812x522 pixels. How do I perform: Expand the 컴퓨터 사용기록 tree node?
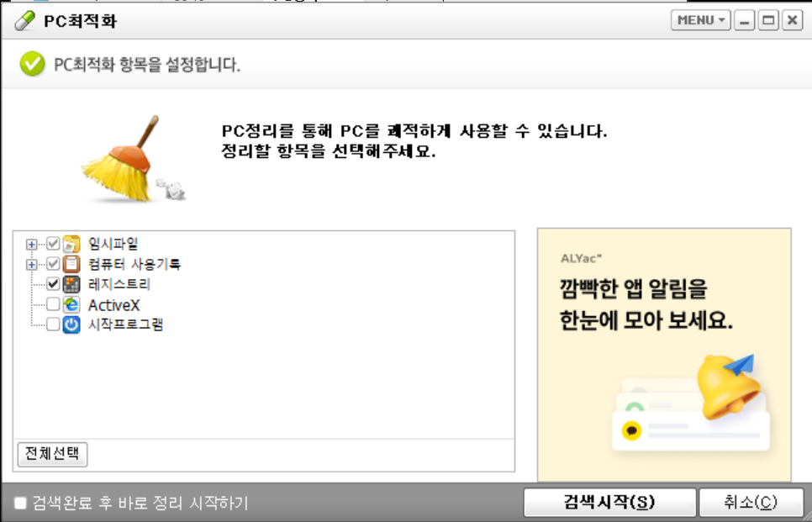pyautogui.click(x=32, y=265)
